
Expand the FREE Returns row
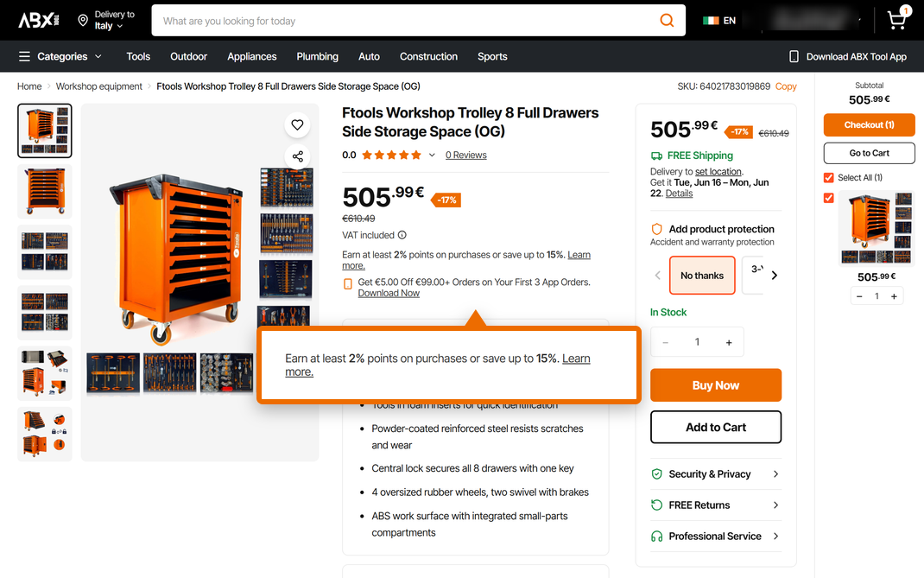pyautogui.click(x=715, y=505)
